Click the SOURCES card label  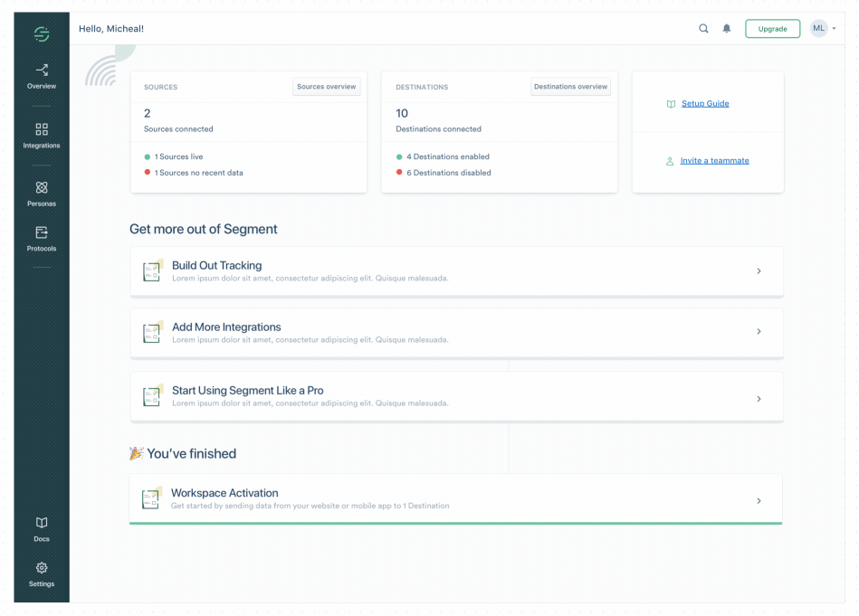pyautogui.click(x=160, y=87)
